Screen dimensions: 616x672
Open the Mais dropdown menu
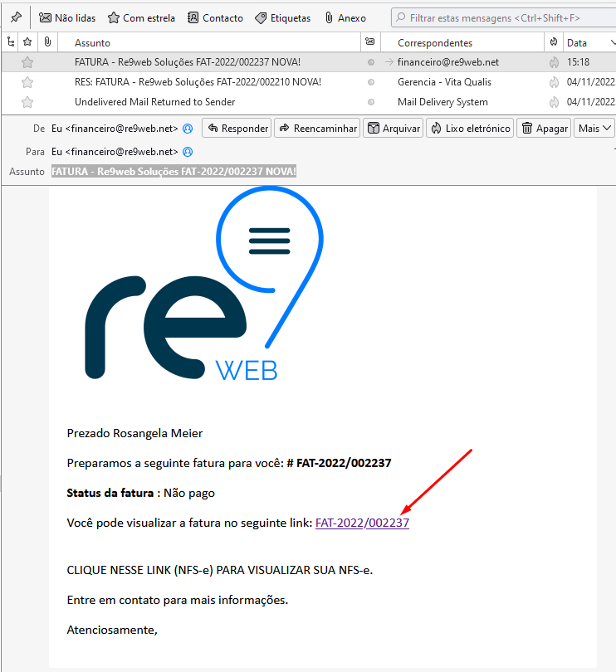point(594,128)
